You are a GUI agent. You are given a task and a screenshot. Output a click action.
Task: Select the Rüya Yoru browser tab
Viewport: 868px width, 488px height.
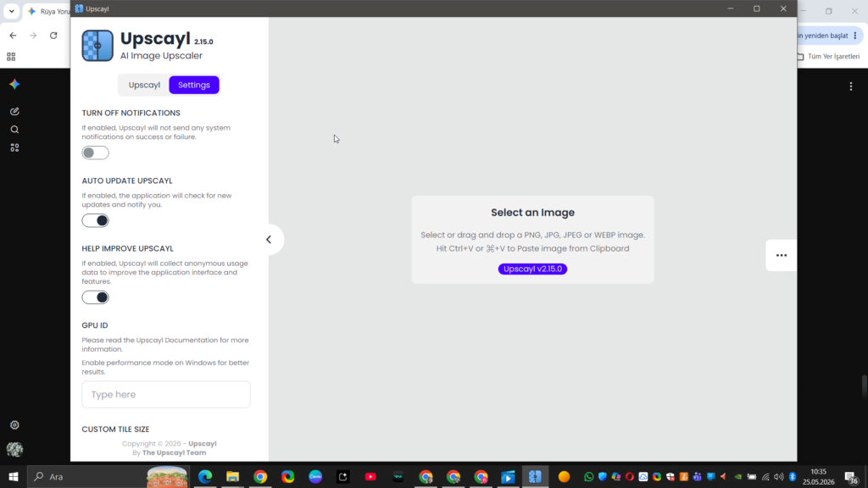(48, 11)
